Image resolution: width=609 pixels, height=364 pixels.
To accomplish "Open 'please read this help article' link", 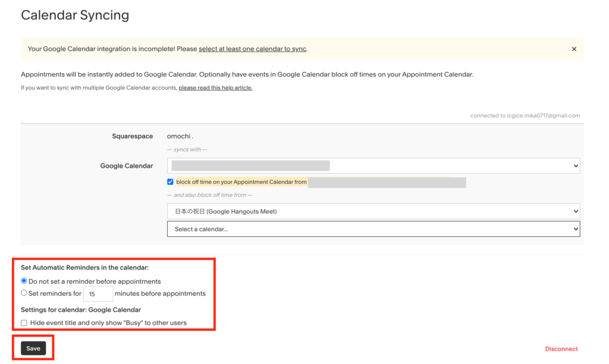I will click(215, 88).
